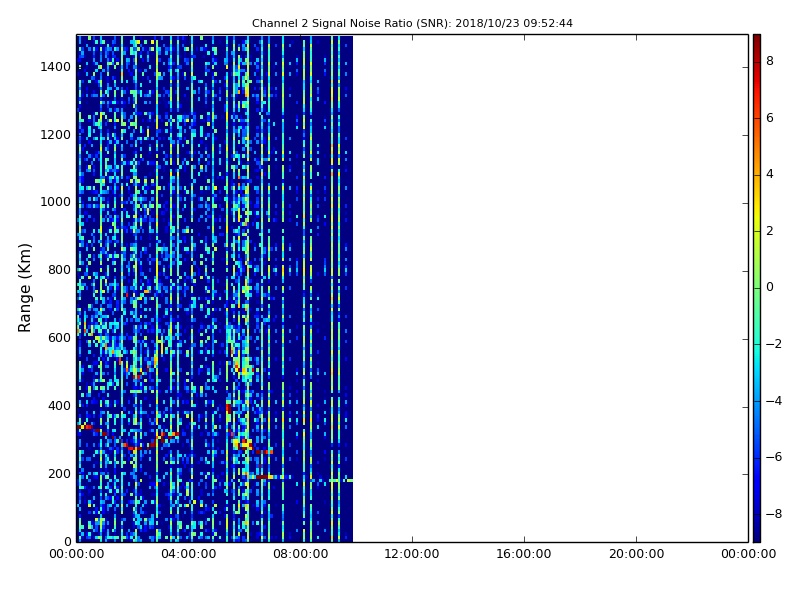Viewport: 800px width, 600px height.
Task: Click the dark red top of the colorbar
Action: pyautogui.click(x=757, y=43)
